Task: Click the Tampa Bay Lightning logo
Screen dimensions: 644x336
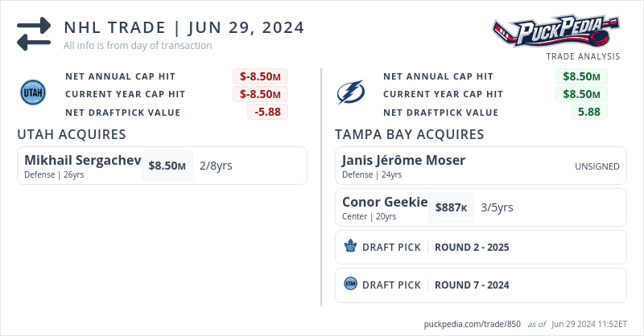Action: click(x=351, y=93)
